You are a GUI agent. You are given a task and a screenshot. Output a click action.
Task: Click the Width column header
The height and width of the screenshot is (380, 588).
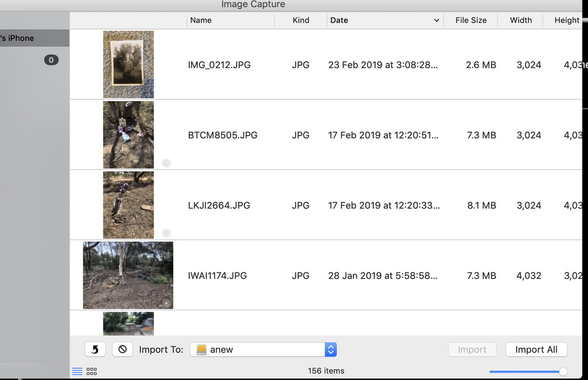point(520,20)
